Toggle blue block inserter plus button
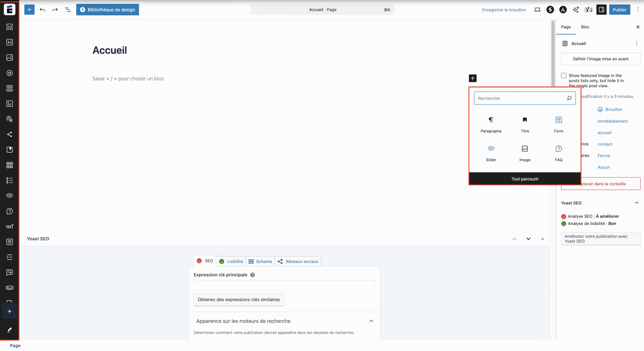The width and height of the screenshot is (644, 351). 29,10
